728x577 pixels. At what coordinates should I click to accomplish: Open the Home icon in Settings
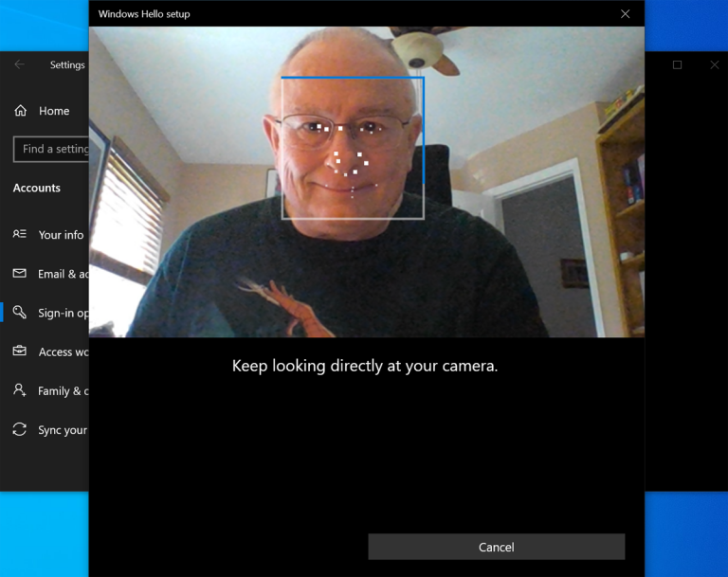21,111
